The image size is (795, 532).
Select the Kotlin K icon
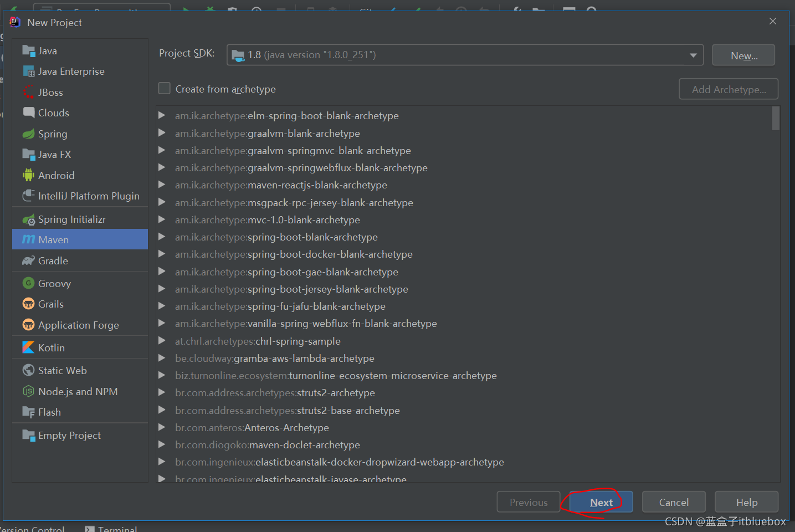(x=28, y=347)
